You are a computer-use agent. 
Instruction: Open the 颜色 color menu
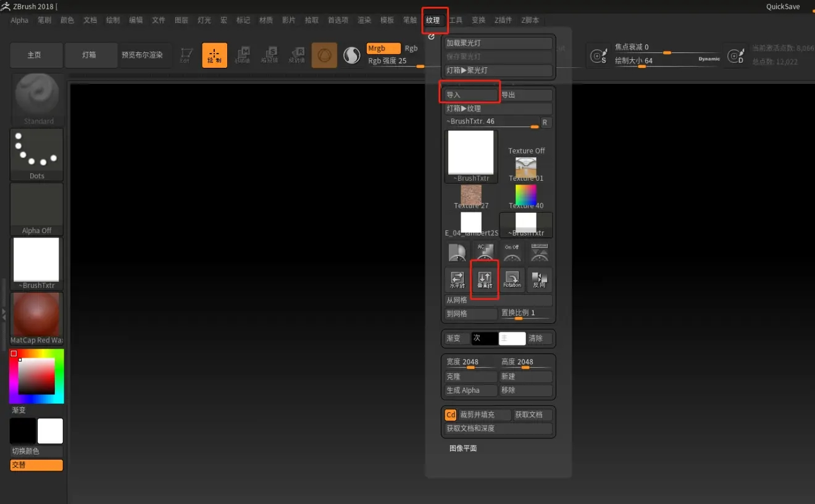(67, 20)
